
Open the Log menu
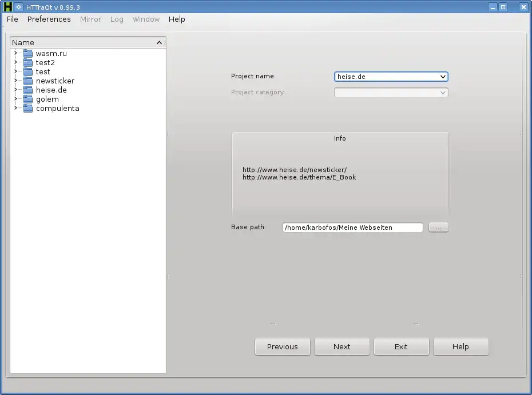[x=117, y=19]
